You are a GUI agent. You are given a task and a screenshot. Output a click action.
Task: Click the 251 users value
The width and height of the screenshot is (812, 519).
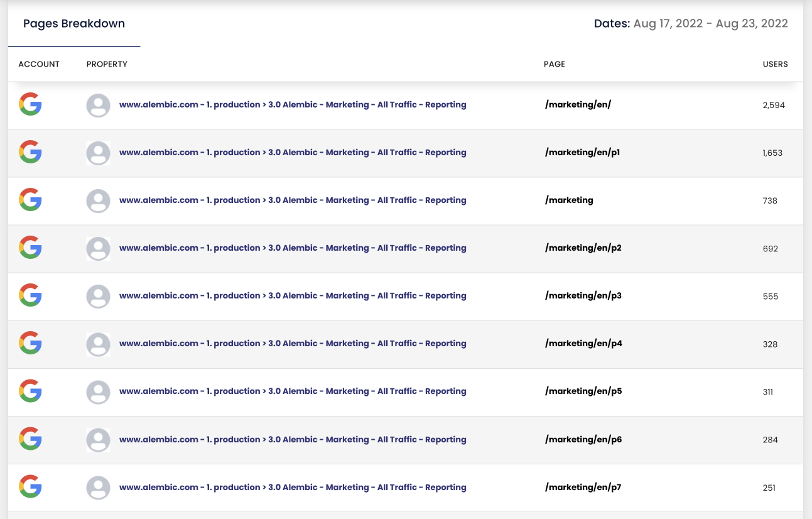(769, 488)
